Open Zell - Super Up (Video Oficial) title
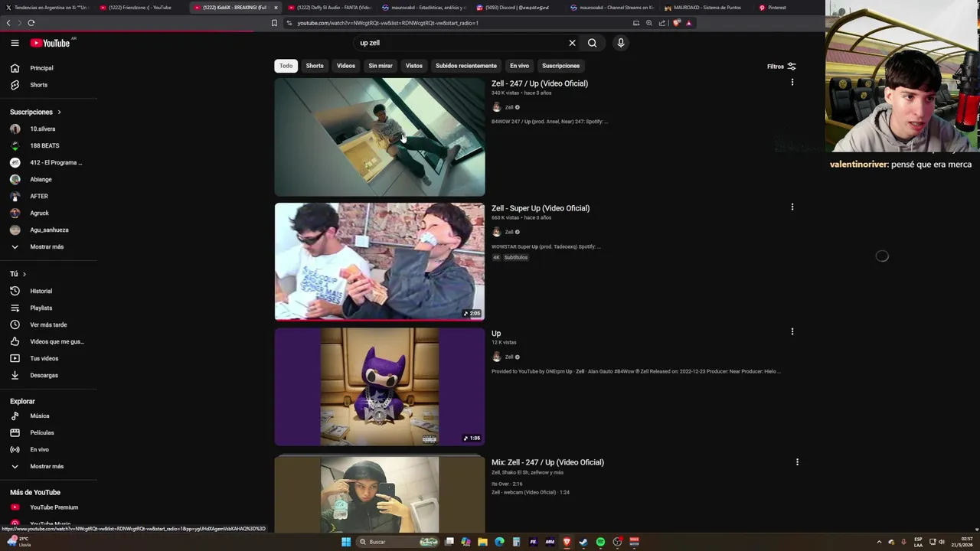Image resolution: width=980 pixels, height=551 pixels. [541, 208]
